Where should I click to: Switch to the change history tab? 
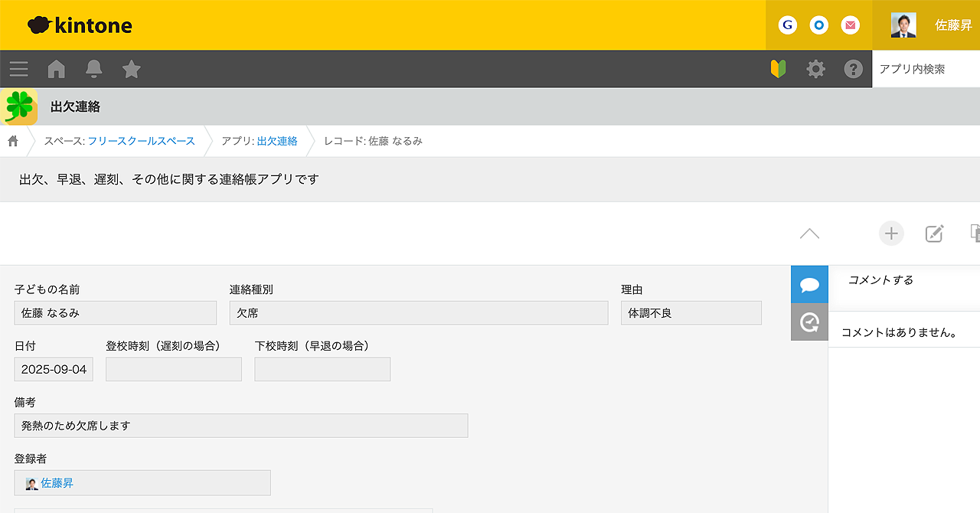coord(809,322)
